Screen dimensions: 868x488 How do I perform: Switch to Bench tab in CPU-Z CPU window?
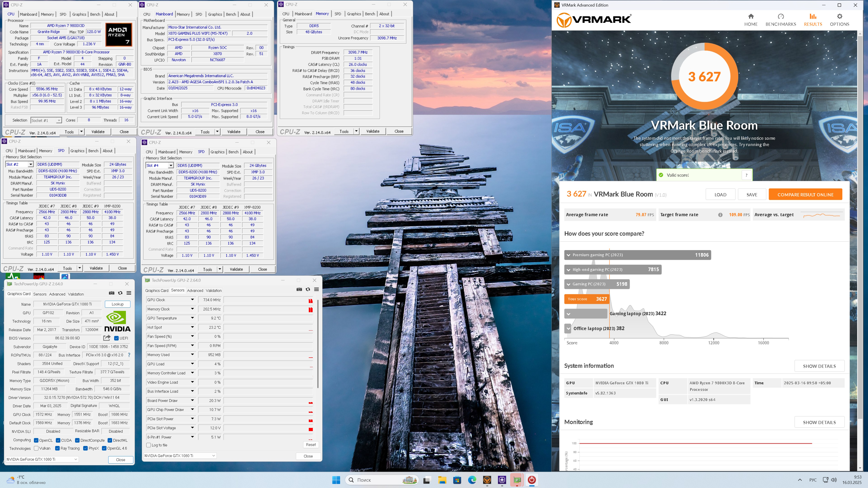95,14
